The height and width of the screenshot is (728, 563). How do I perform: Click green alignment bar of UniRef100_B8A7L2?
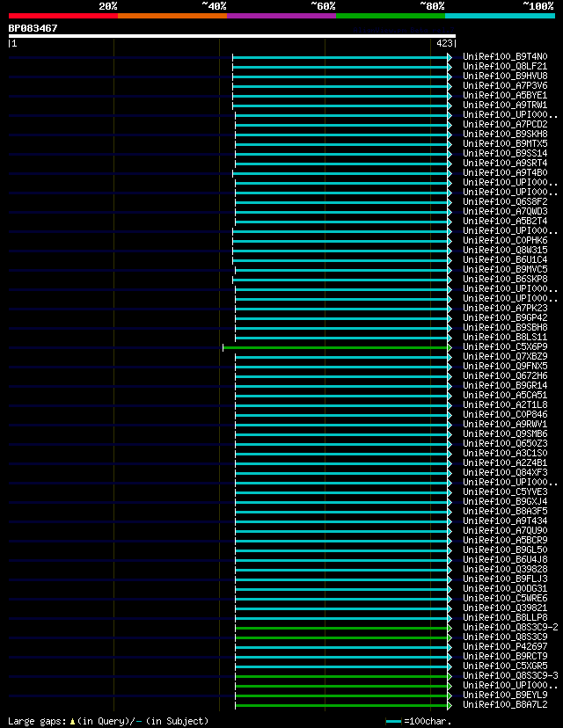coord(341,706)
